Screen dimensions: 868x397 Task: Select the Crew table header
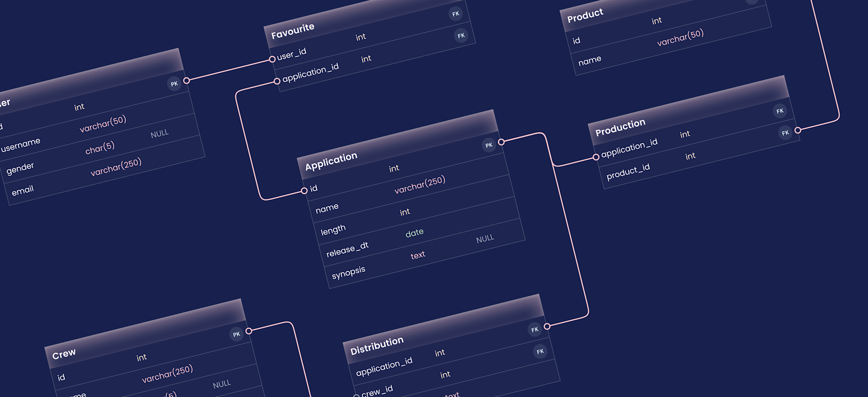coord(145,333)
